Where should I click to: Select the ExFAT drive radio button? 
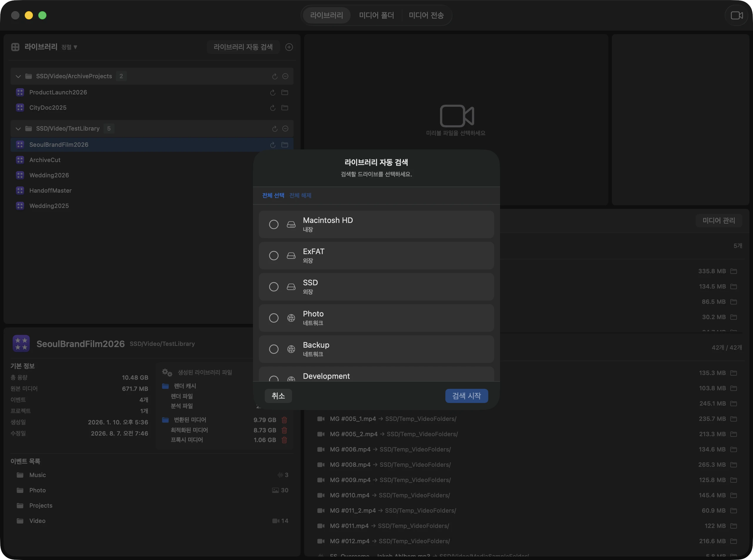click(x=274, y=256)
